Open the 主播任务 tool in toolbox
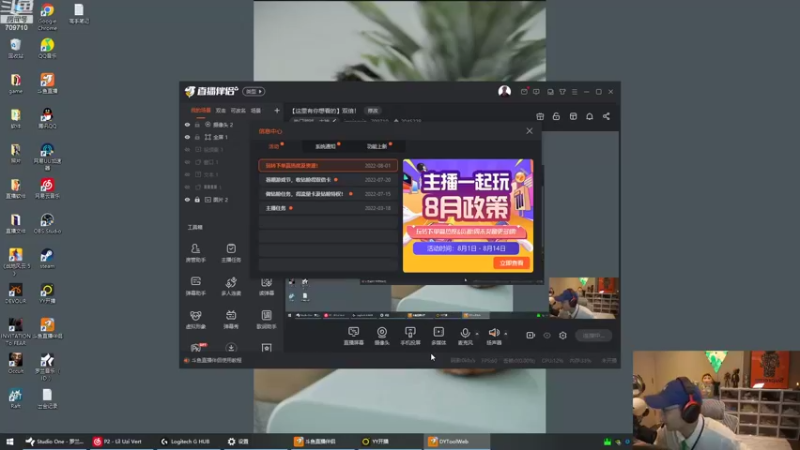The height and width of the screenshot is (450, 800). click(x=231, y=253)
